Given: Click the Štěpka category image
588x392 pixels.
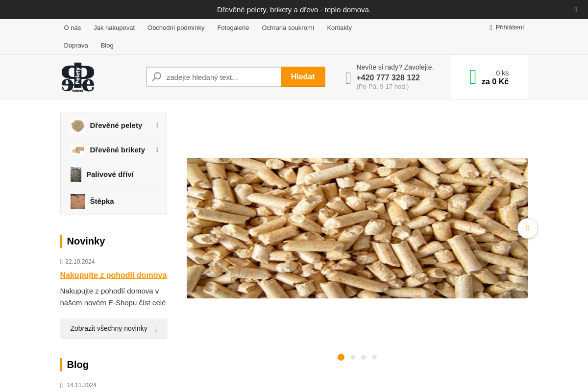Looking at the screenshot, I should 77,201.
